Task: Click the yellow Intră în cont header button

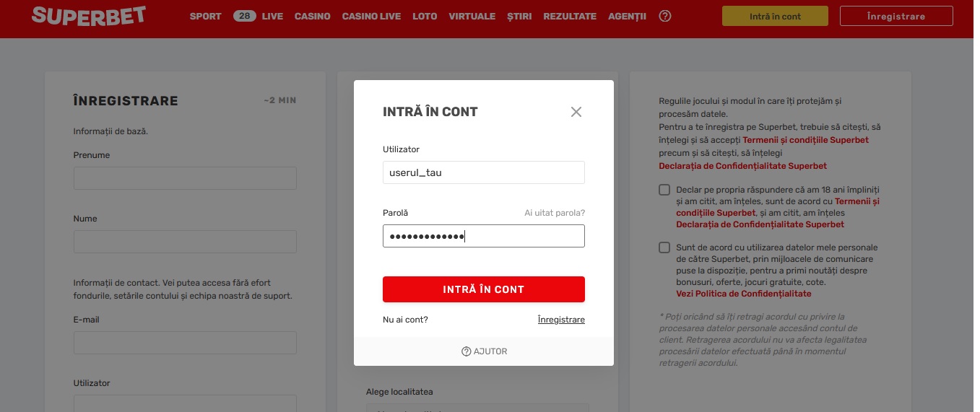Action: point(775,16)
